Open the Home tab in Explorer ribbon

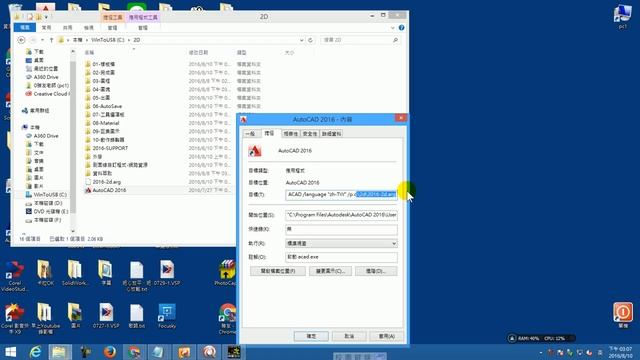(x=47, y=27)
